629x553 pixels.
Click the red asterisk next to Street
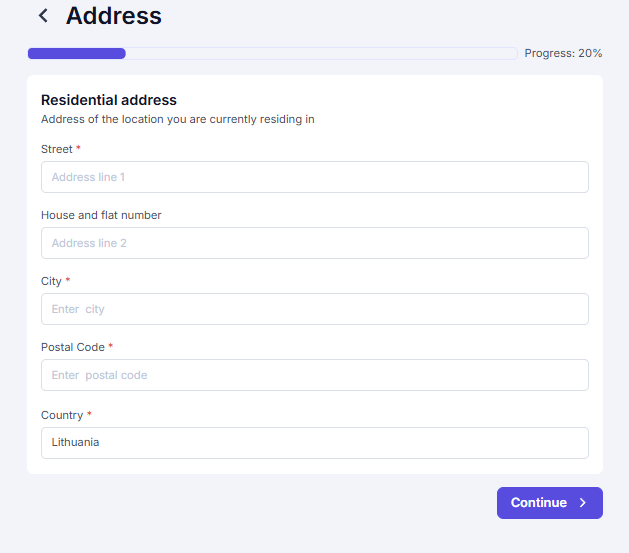click(78, 148)
